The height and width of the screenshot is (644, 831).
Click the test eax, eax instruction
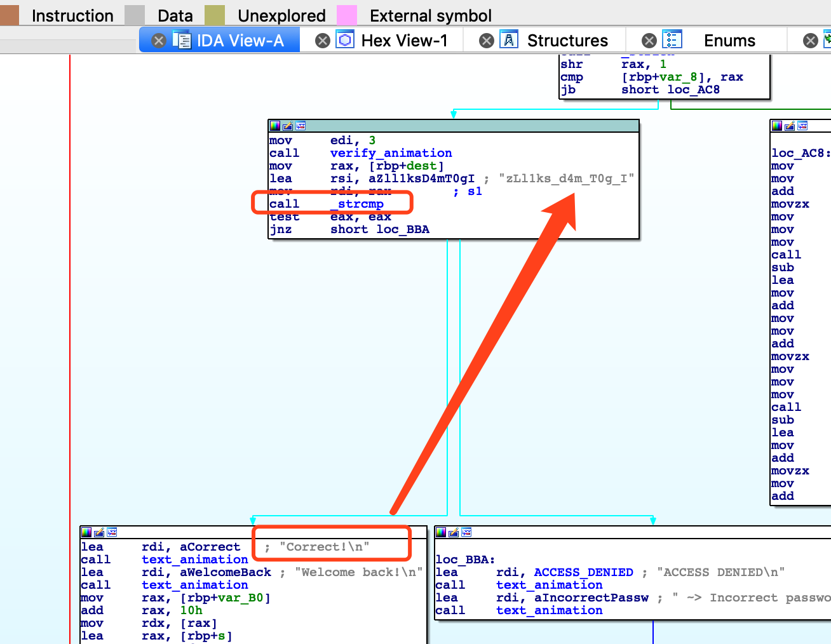(330, 217)
